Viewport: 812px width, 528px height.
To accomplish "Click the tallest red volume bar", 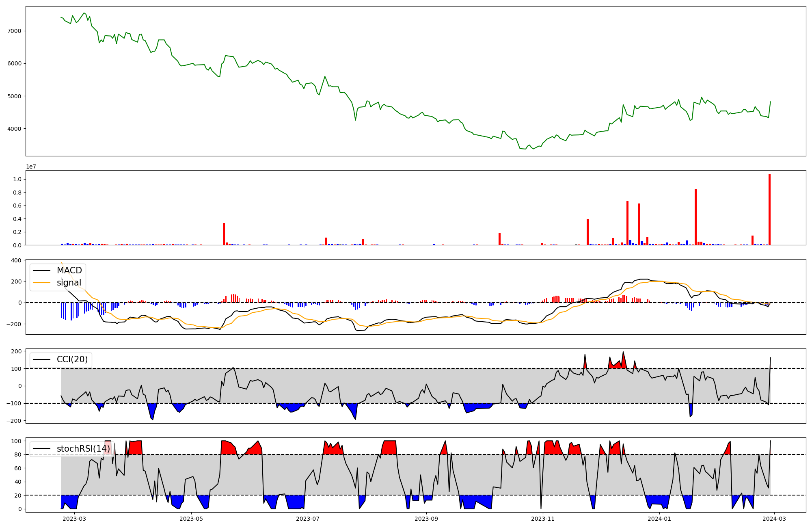I will tap(769, 210).
